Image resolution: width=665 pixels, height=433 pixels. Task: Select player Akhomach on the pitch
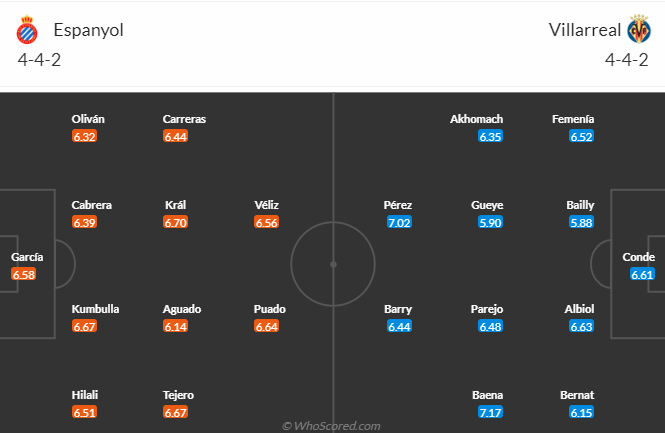coord(476,119)
